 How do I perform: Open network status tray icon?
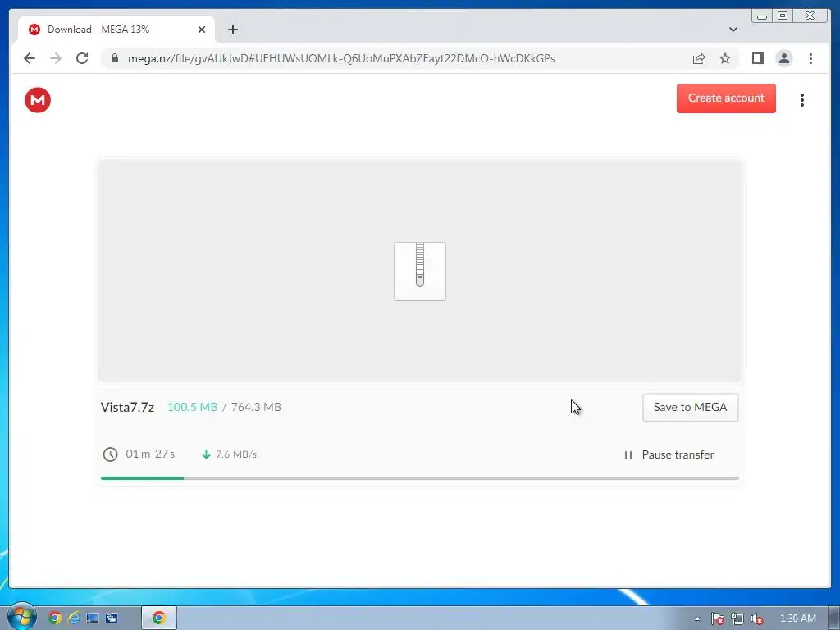click(737, 619)
